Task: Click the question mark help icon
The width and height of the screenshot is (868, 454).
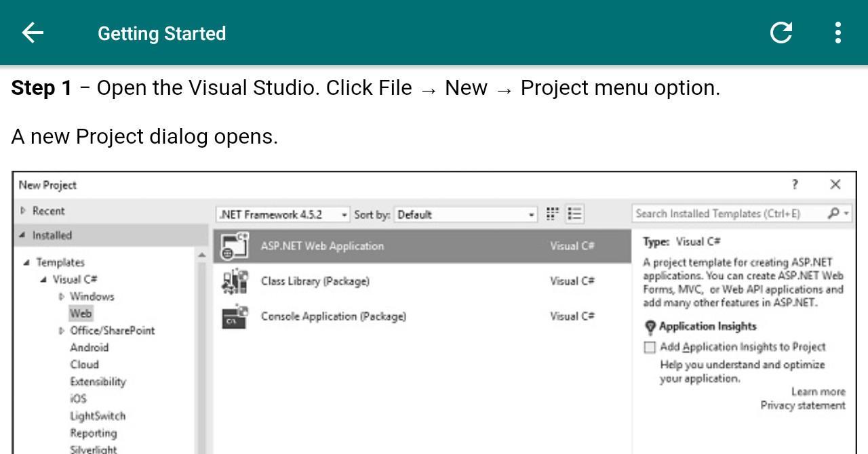Action: coord(795,184)
